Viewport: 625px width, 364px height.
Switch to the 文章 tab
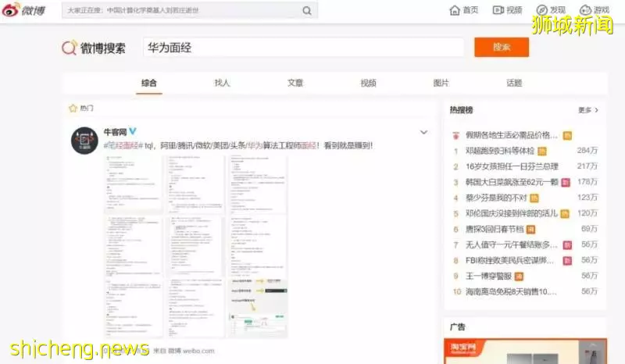[x=295, y=83]
